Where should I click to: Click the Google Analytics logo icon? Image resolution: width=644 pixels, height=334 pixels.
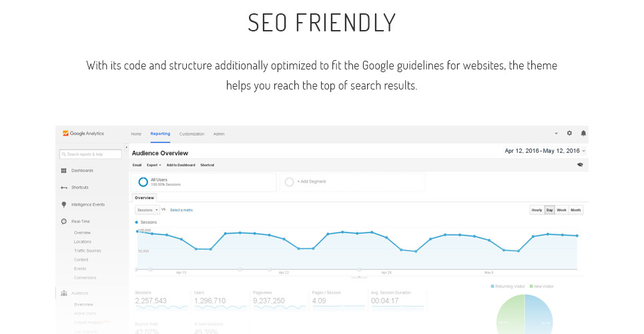pyautogui.click(x=65, y=134)
